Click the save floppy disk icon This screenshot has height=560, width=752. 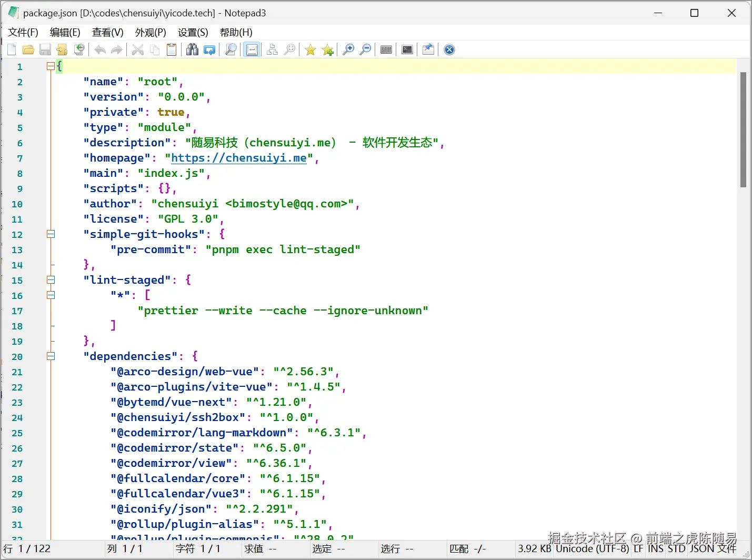[x=45, y=49]
